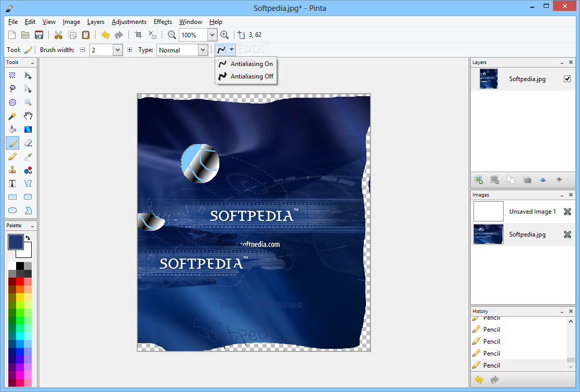Open the Brush width dropdown arrow

coord(117,50)
